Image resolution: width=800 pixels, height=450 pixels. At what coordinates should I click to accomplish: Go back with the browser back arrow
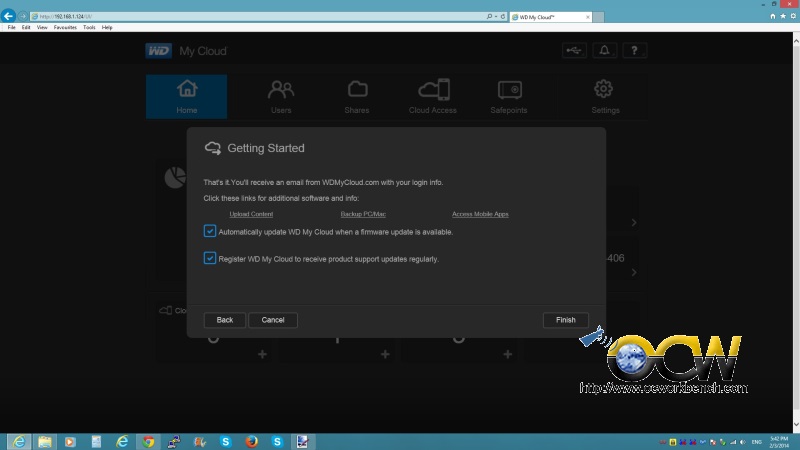[x=8, y=16]
